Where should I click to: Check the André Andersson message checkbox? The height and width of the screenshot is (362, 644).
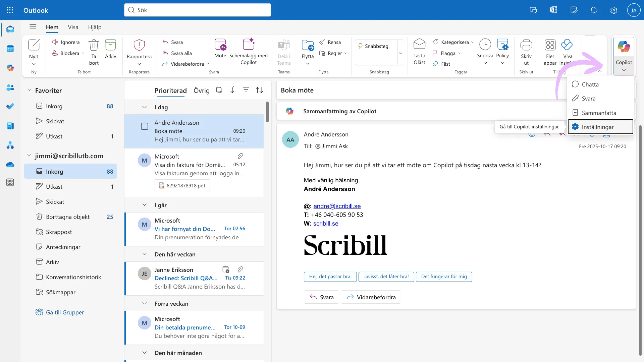pos(145,126)
